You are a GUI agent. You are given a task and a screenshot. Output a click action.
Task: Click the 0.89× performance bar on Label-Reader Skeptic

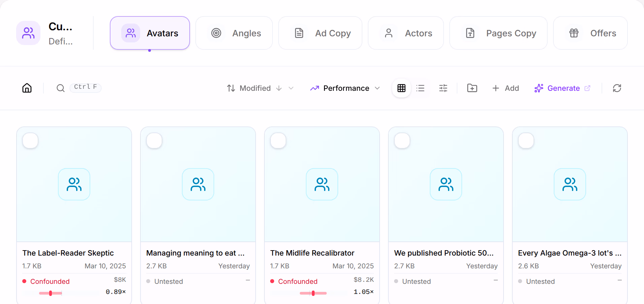tap(61, 293)
